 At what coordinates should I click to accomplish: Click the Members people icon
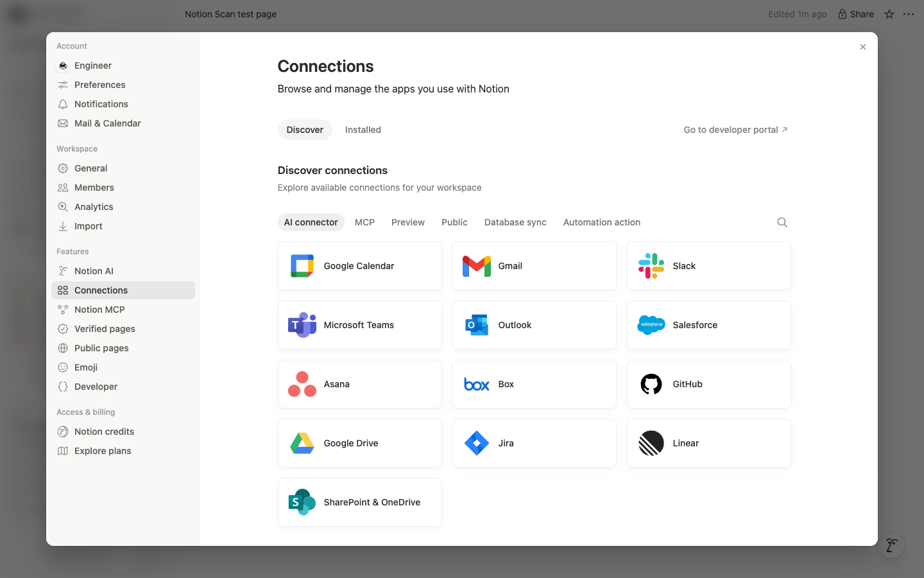pos(63,188)
